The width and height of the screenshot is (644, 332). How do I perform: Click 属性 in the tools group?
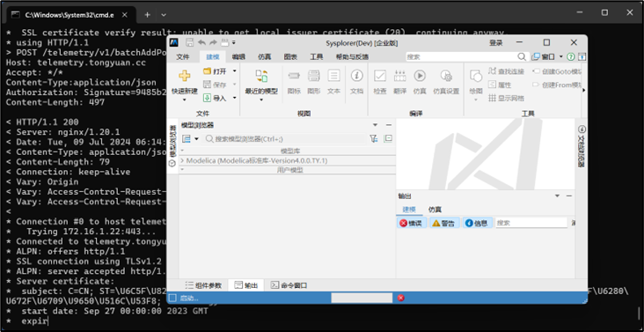click(501, 85)
